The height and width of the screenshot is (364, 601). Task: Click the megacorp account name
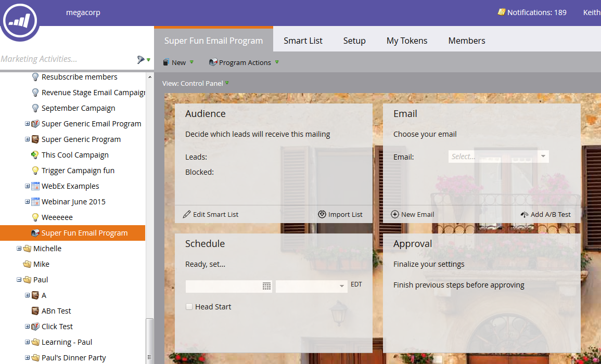point(83,12)
